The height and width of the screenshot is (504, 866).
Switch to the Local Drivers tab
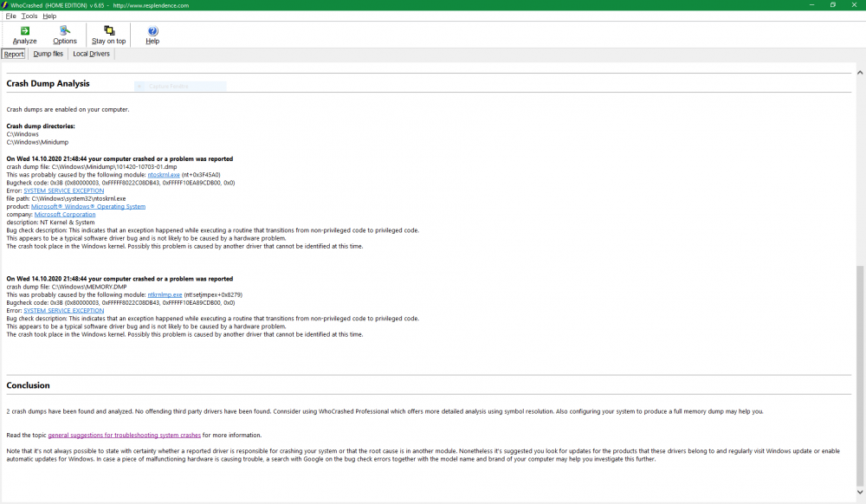coord(91,54)
